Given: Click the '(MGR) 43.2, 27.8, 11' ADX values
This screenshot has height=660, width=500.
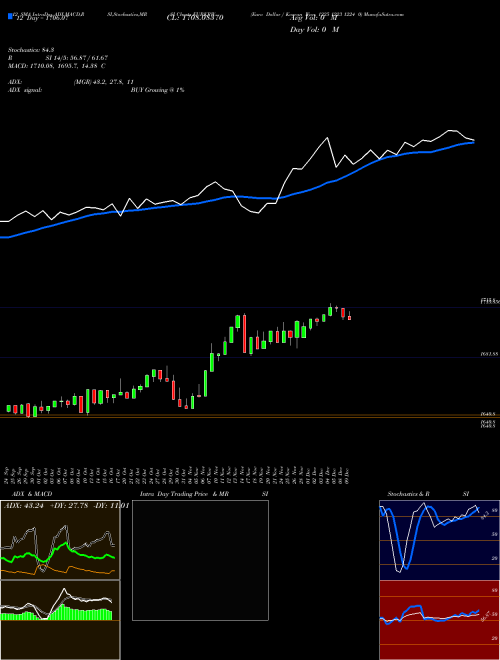Looking at the screenshot, I should pos(104,82).
